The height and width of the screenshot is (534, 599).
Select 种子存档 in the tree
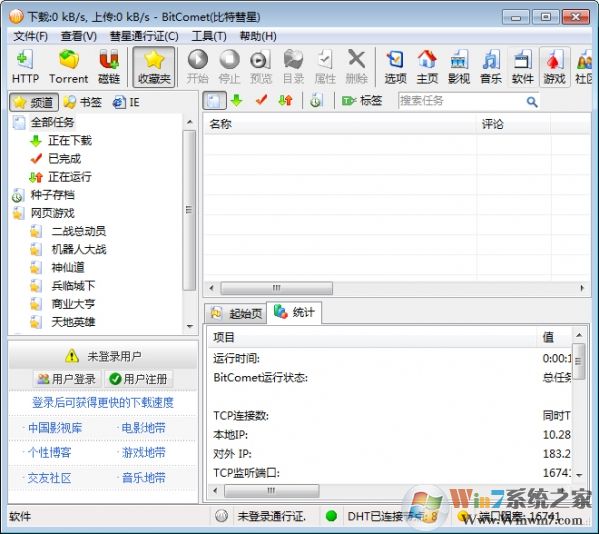tap(52, 195)
